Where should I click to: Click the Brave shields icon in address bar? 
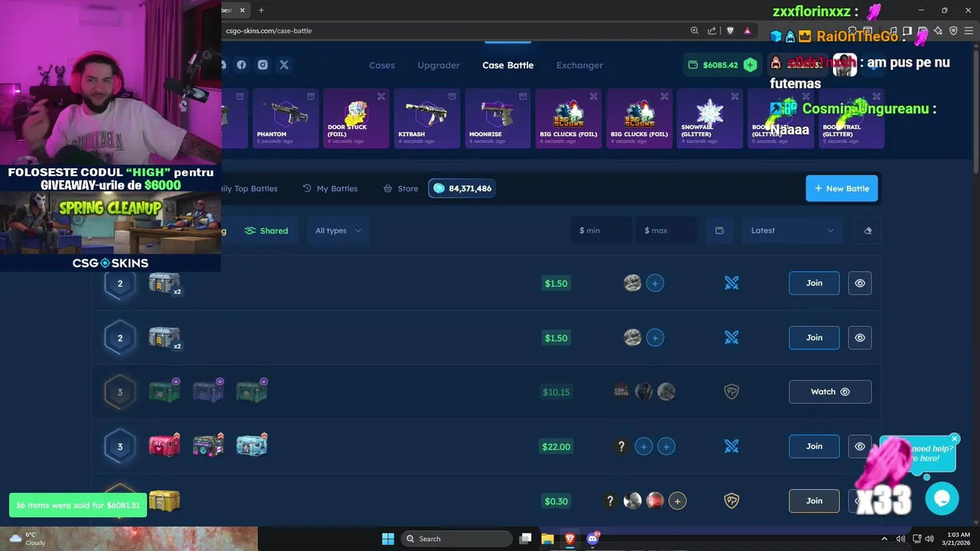[730, 31]
